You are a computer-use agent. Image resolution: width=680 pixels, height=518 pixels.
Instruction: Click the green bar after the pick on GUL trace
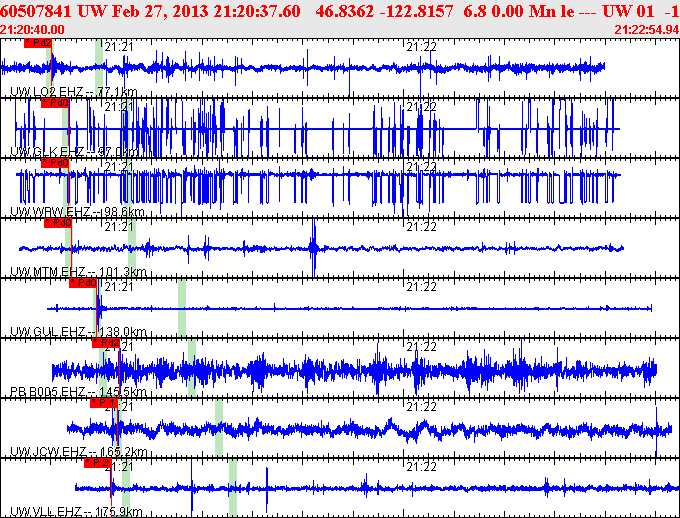tap(182, 308)
